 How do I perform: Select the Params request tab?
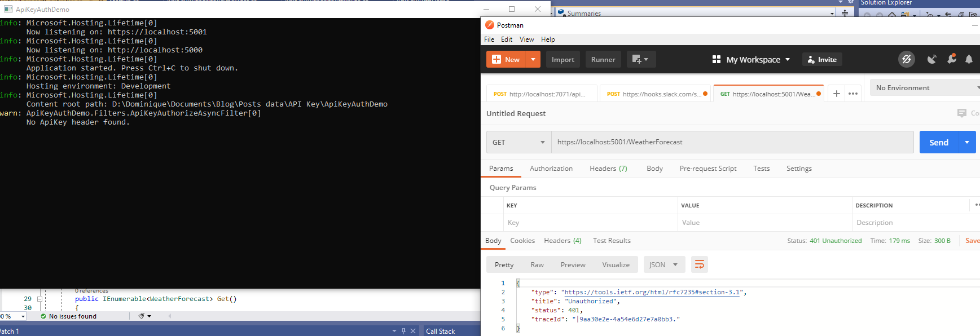[x=501, y=168]
